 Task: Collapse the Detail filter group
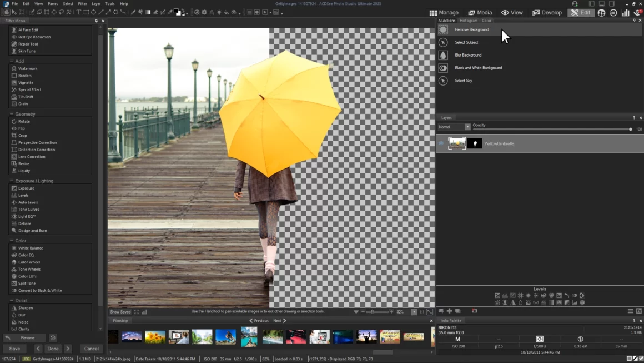point(12,301)
